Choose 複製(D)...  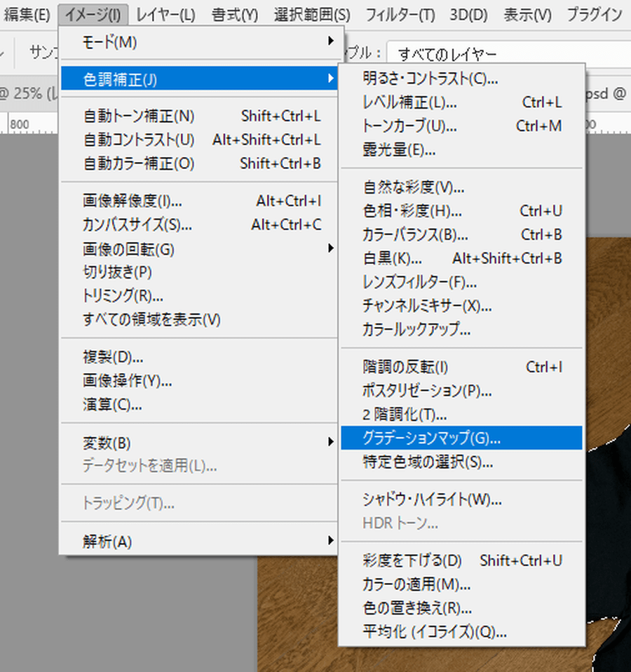pyautogui.click(x=199, y=357)
